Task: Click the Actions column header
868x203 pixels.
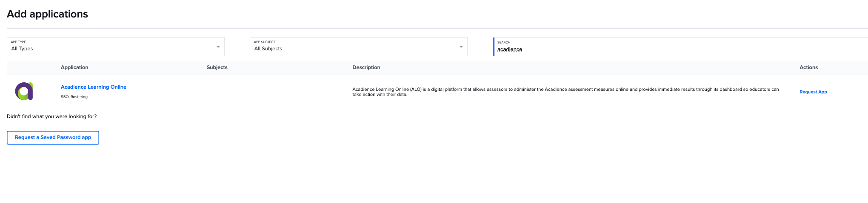Action: 808,67
